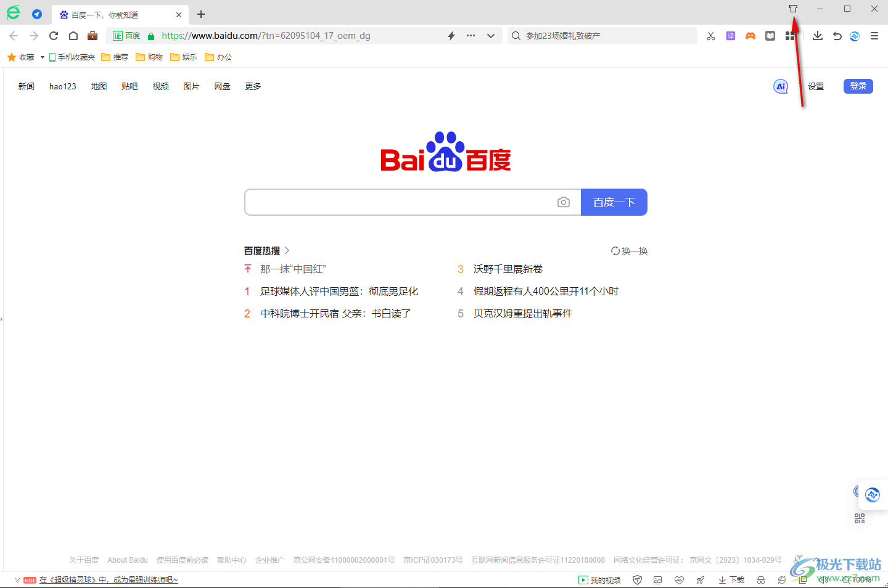
Task: Click the undo closed tab icon
Action: [837, 36]
